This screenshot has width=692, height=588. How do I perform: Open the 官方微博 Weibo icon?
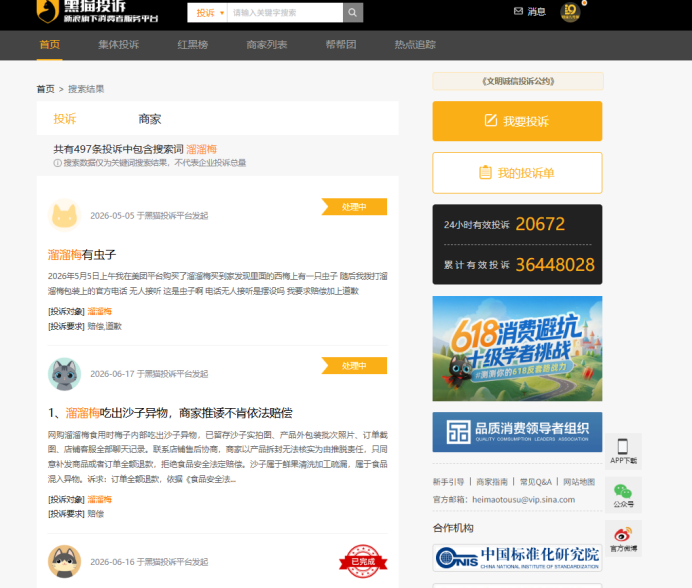tap(623, 534)
